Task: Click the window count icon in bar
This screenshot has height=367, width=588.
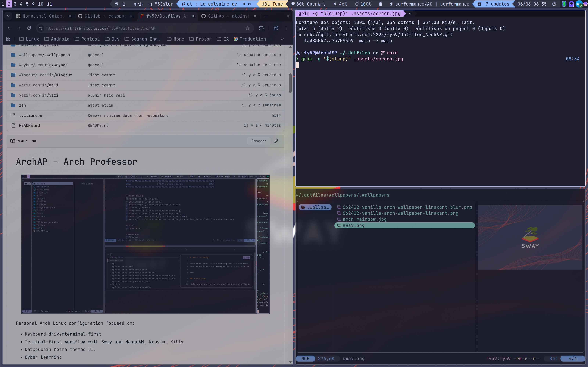Action: [116, 4]
